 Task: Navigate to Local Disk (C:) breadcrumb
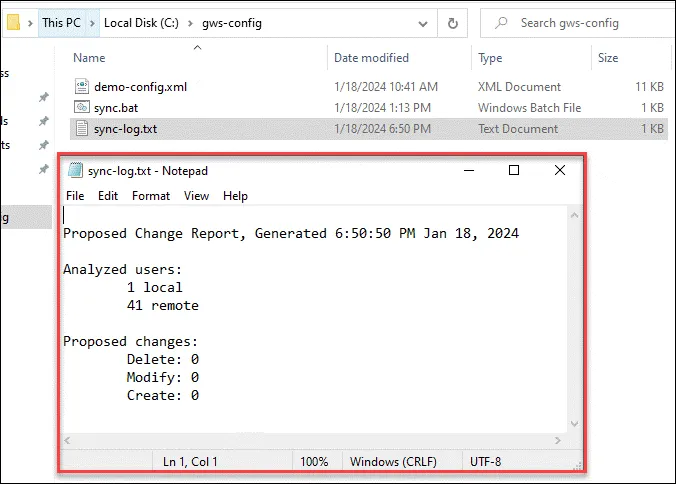(x=141, y=23)
